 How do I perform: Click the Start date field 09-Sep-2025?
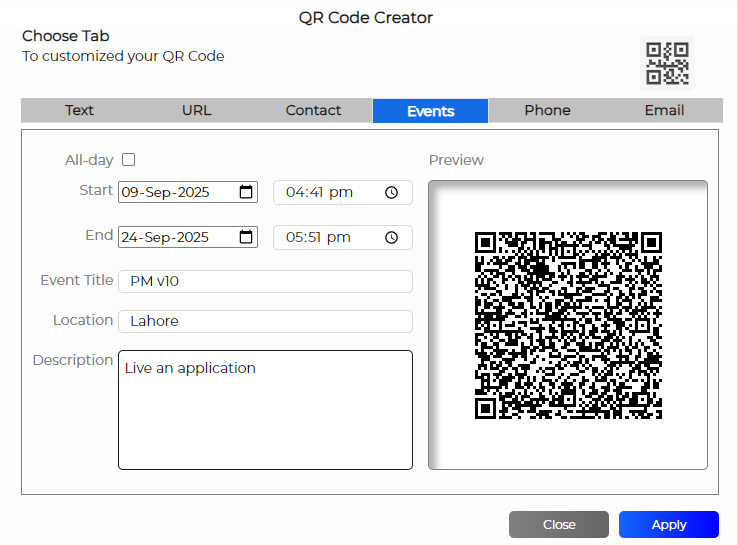[x=188, y=192]
